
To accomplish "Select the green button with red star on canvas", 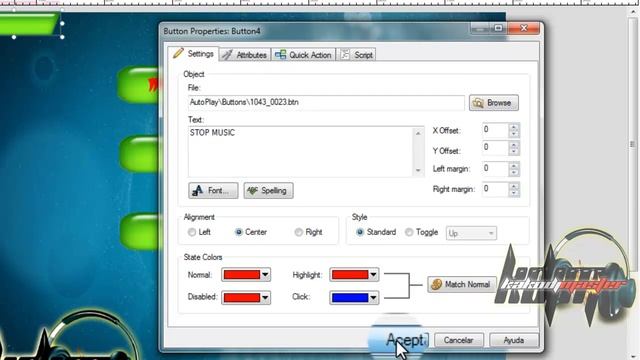I will (139, 84).
